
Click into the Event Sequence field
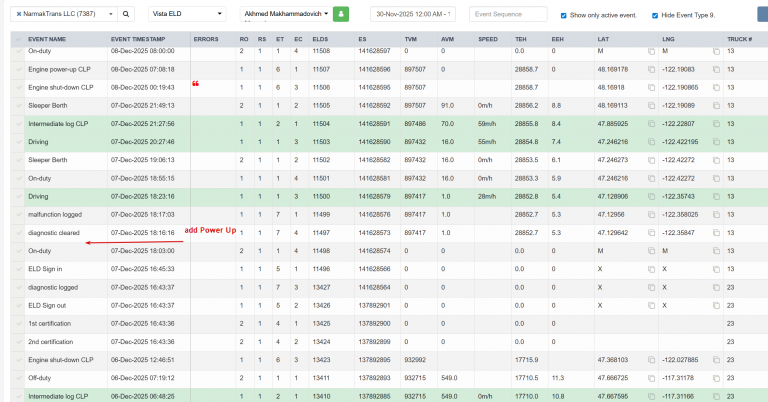tap(508, 14)
